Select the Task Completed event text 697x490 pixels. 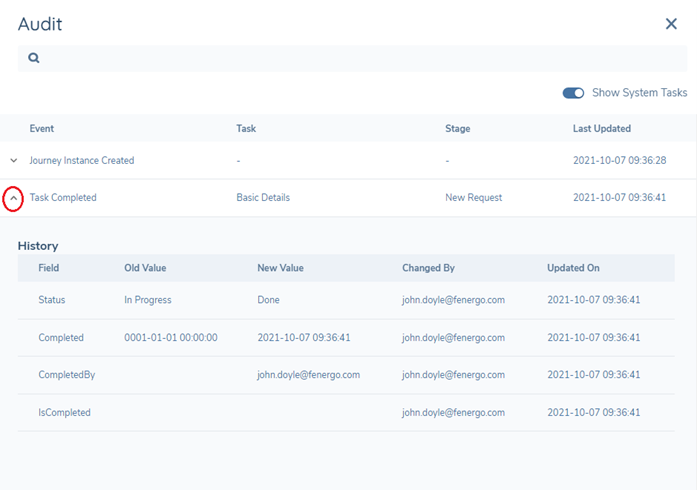coord(63,198)
